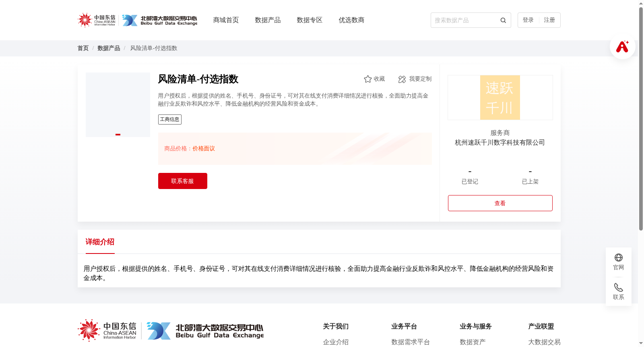Click the 服务商 label
The height and width of the screenshot is (347, 644).
point(500,133)
